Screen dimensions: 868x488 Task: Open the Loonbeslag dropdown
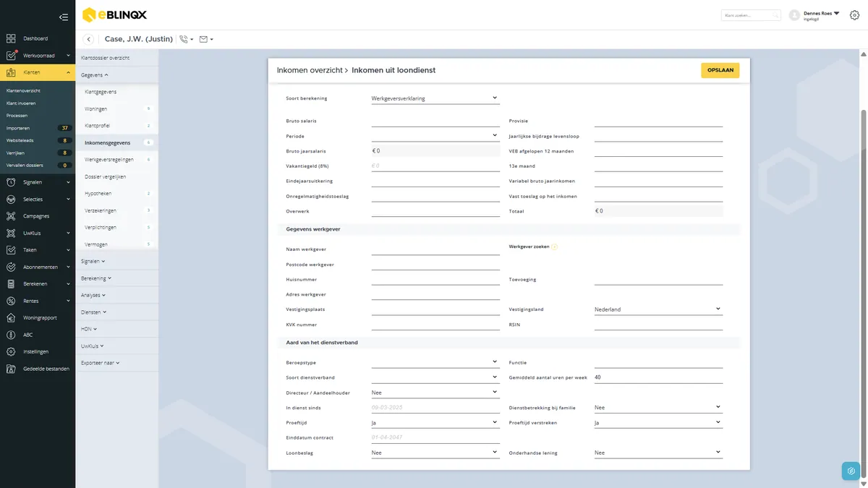point(435,453)
